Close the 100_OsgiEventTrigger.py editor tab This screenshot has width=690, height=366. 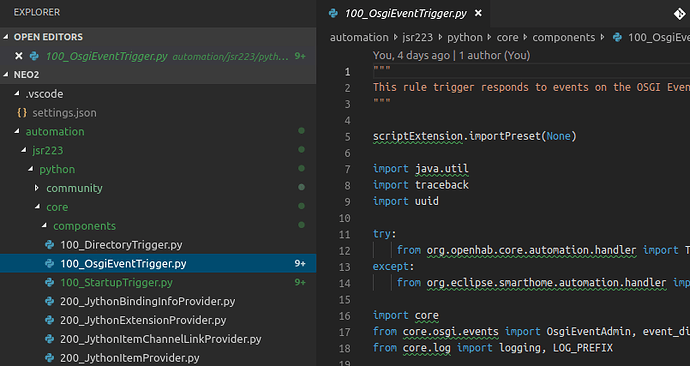[478, 14]
